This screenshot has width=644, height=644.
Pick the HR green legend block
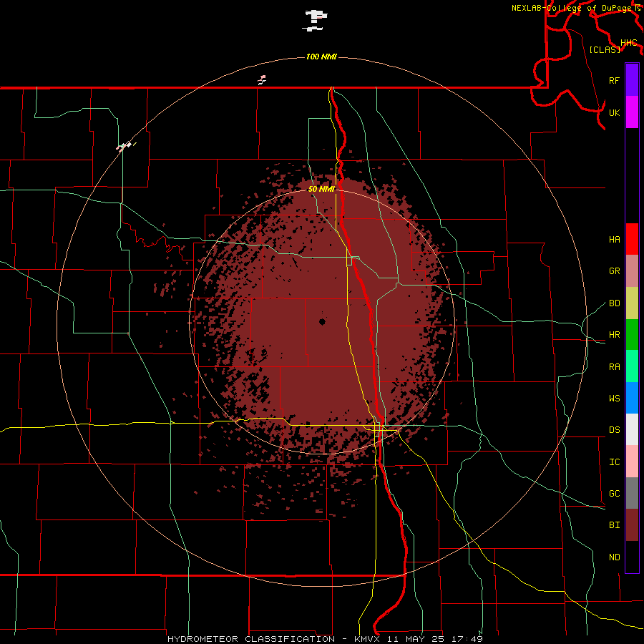pyautogui.click(x=632, y=335)
